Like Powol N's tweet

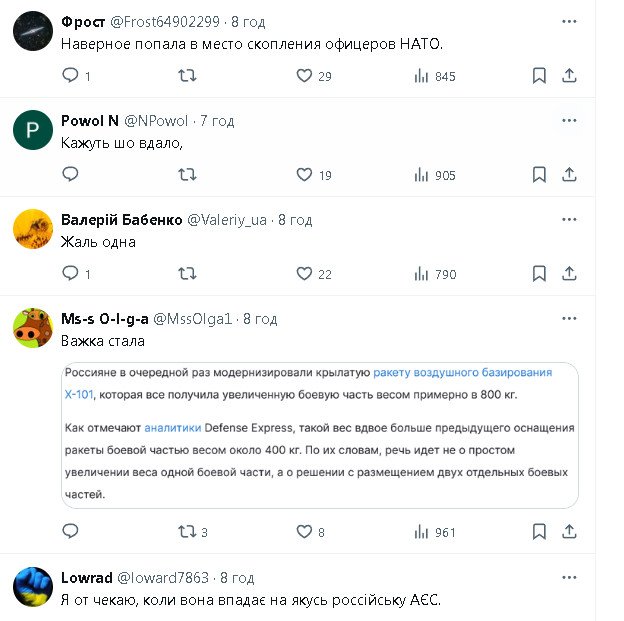(x=305, y=175)
